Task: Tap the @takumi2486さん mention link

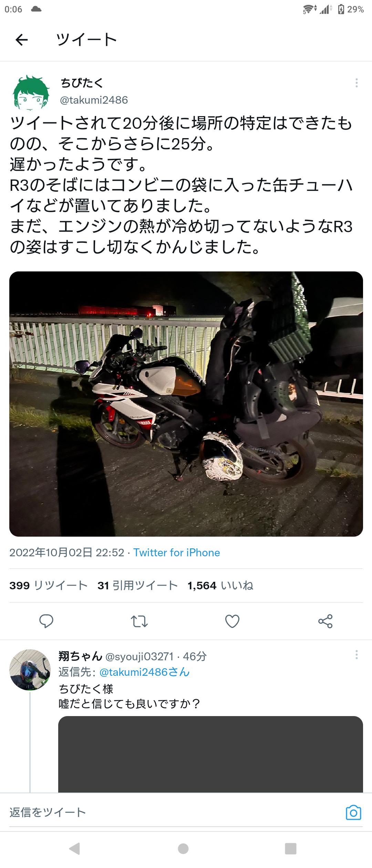Action: point(145,672)
